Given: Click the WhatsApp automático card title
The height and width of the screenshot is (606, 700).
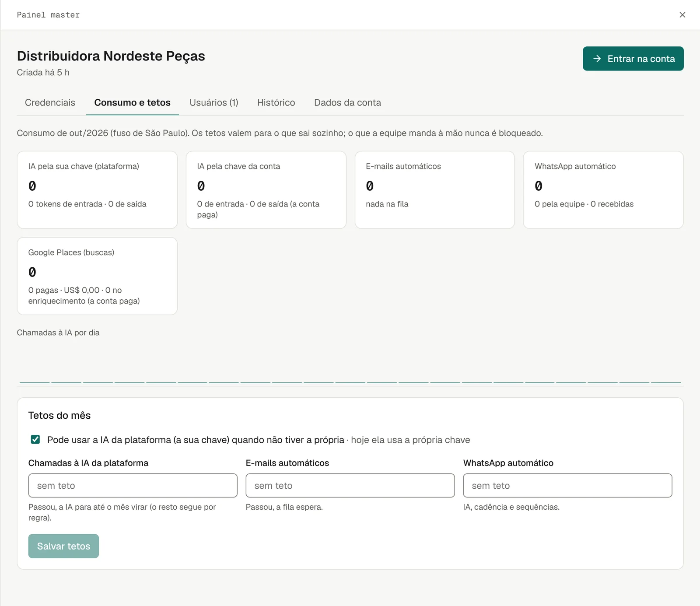Looking at the screenshot, I should [575, 166].
